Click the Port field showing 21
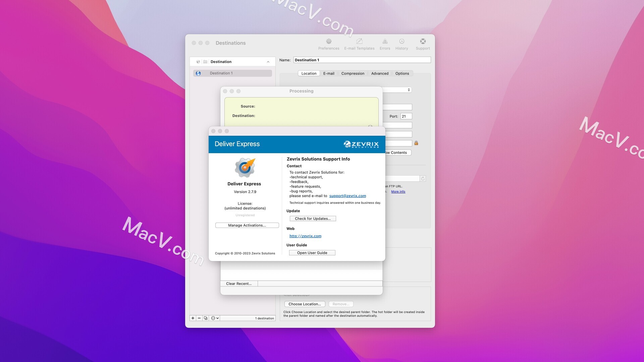The height and width of the screenshot is (362, 644). 406,116
